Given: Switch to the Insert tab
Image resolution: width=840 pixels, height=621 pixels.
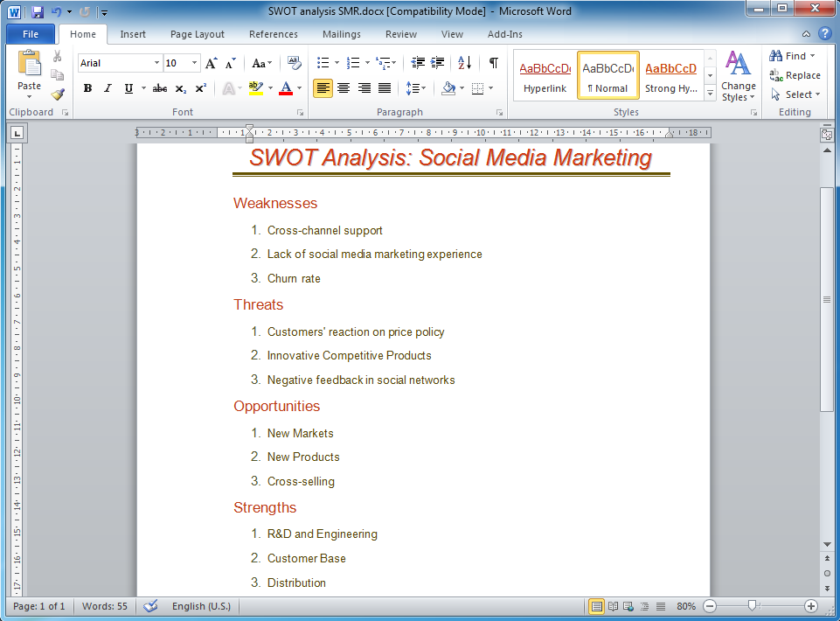Looking at the screenshot, I should [x=133, y=34].
